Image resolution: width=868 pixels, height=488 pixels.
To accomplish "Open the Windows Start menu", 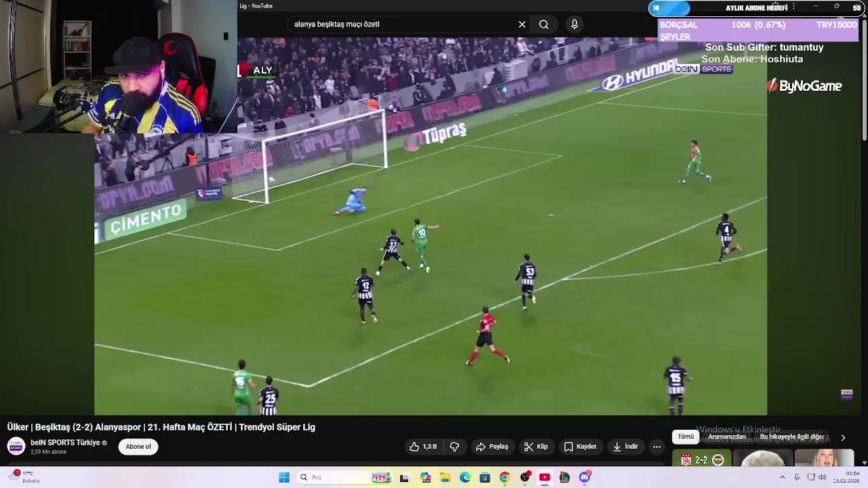I will pyautogui.click(x=284, y=478).
